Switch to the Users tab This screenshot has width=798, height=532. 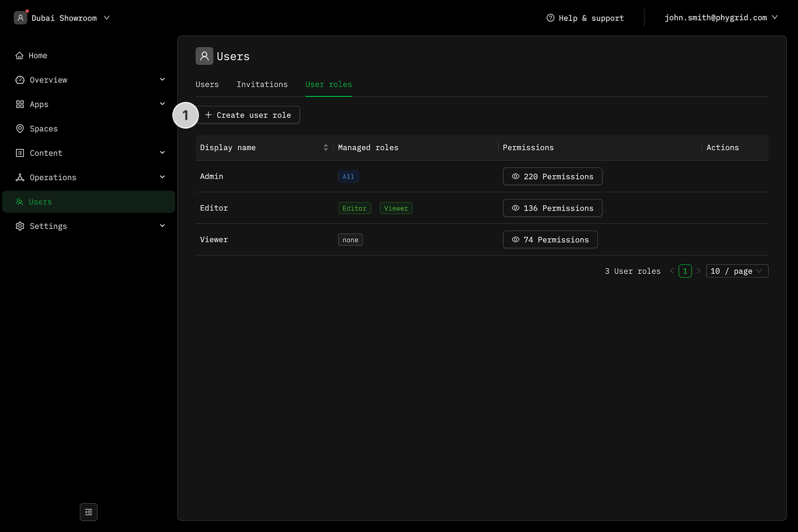(207, 84)
